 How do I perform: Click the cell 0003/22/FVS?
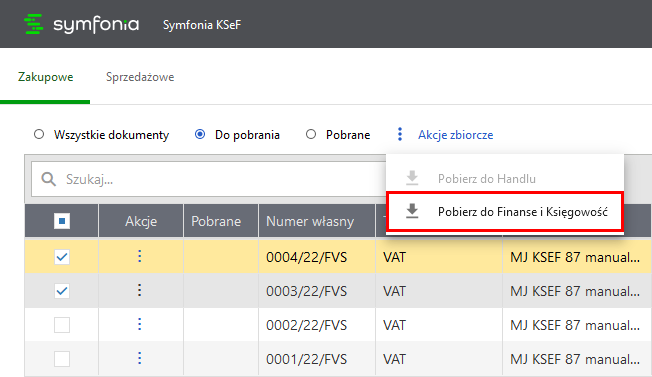click(x=317, y=291)
